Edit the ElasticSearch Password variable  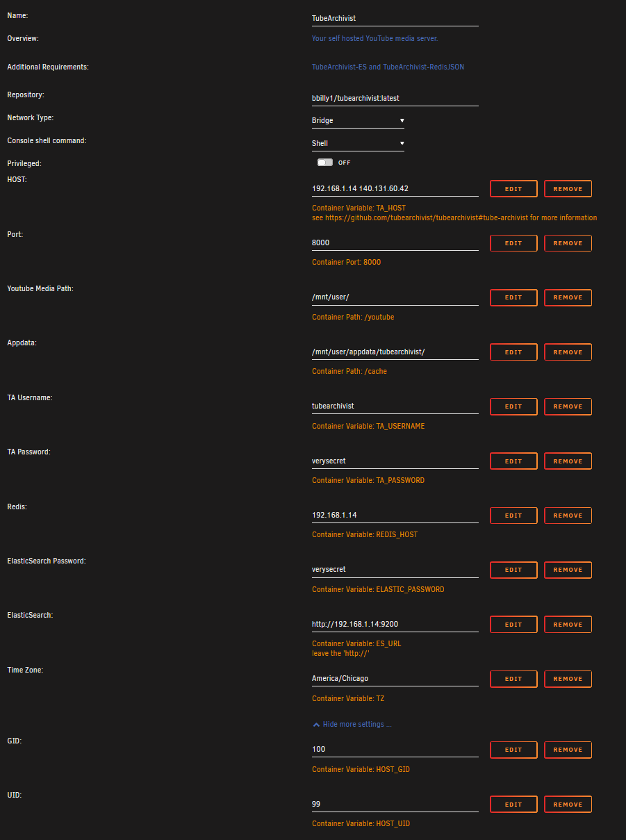point(513,570)
